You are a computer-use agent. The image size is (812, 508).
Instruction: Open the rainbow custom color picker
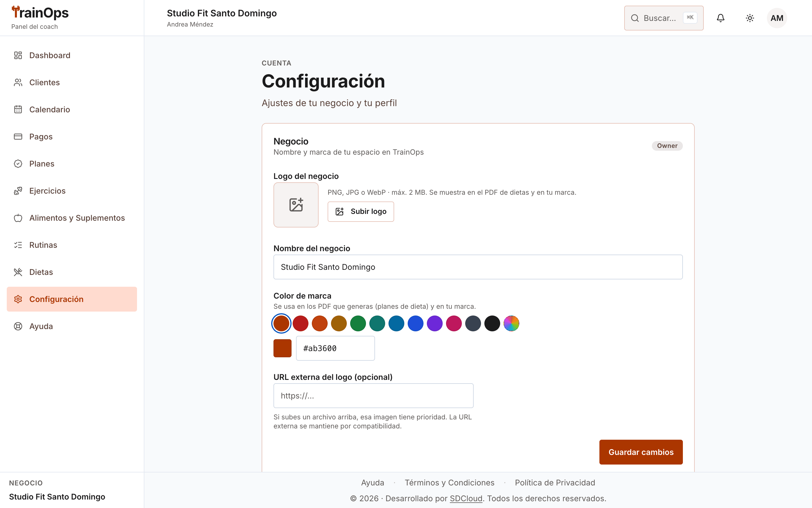pyautogui.click(x=511, y=323)
